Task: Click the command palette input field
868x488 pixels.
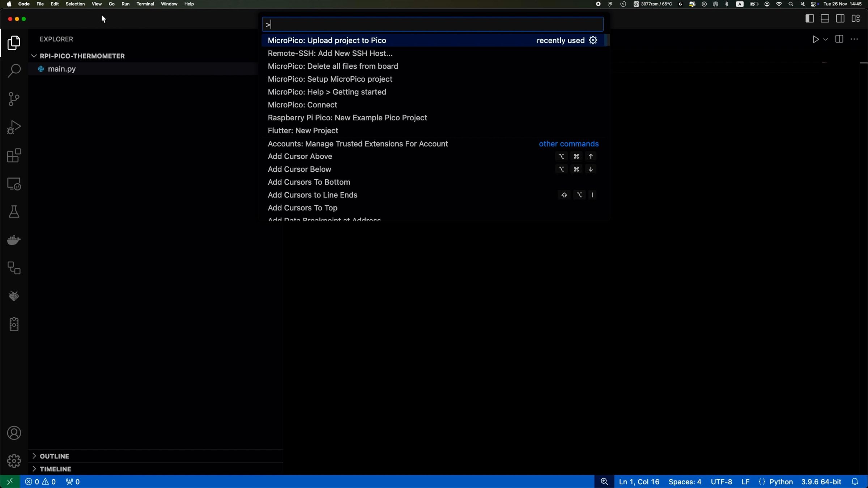Action: (x=433, y=25)
